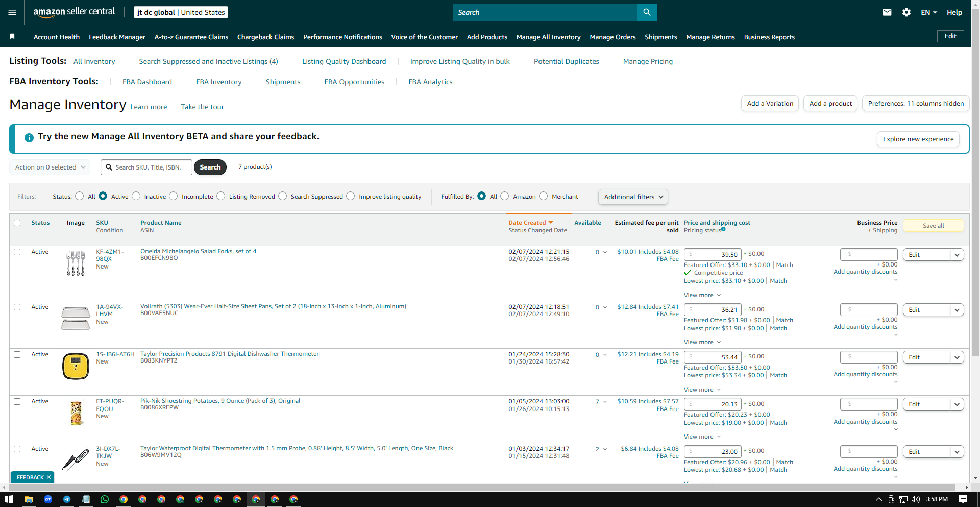Screen dimensions: 980x507
Task: Open the hamburger main menu
Action: point(12,12)
